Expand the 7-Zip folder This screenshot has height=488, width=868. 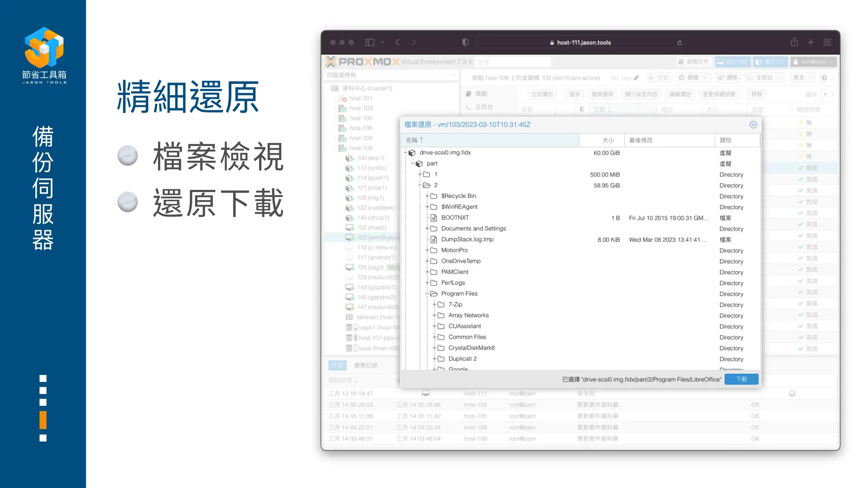point(434,304)
